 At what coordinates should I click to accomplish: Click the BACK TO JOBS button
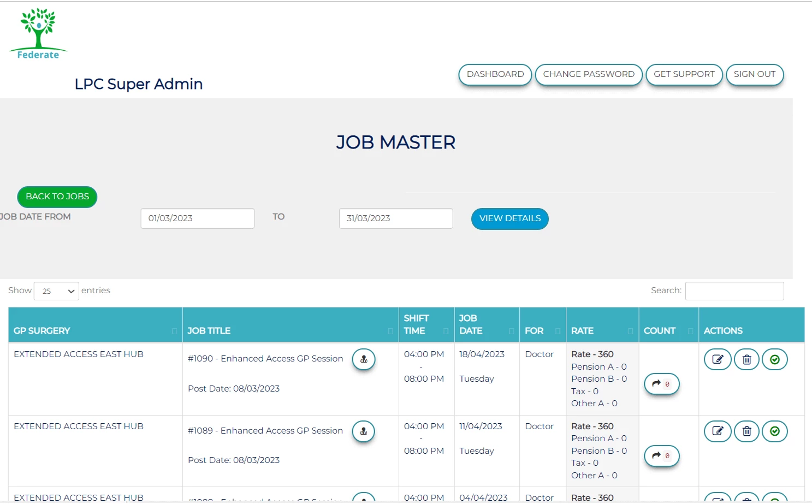pyautogui.click(x=57, y=197)
